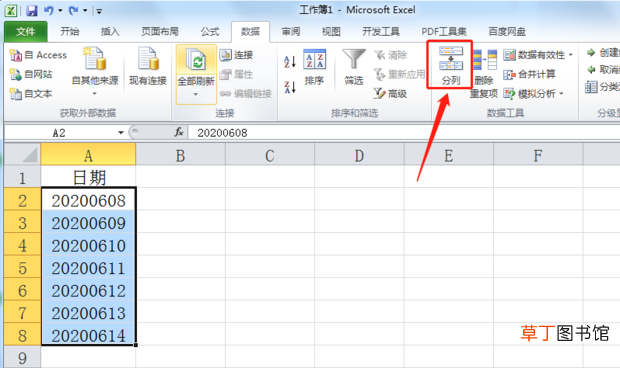Click the Excel application icon in title bar
This screenshot has width=620, height=368.
[11, 11]
